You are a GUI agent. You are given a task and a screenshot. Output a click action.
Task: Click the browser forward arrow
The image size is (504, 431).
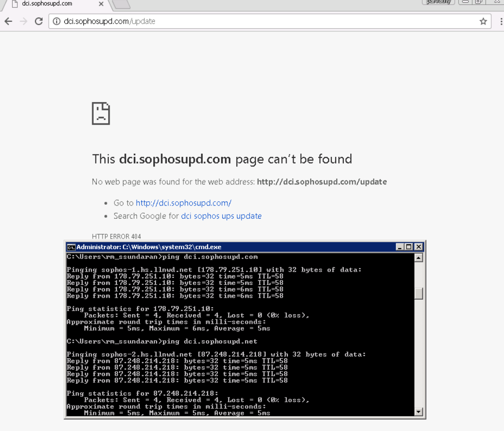pos(24,21)
